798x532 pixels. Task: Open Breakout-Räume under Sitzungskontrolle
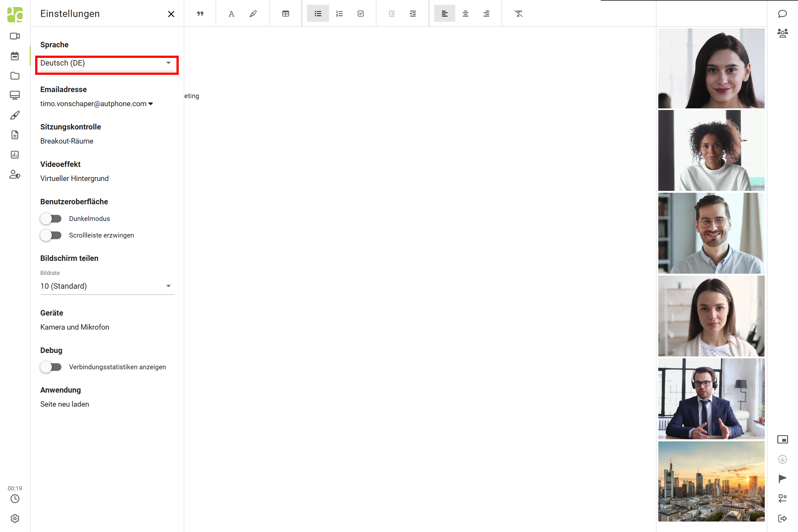tap(67, 141)
